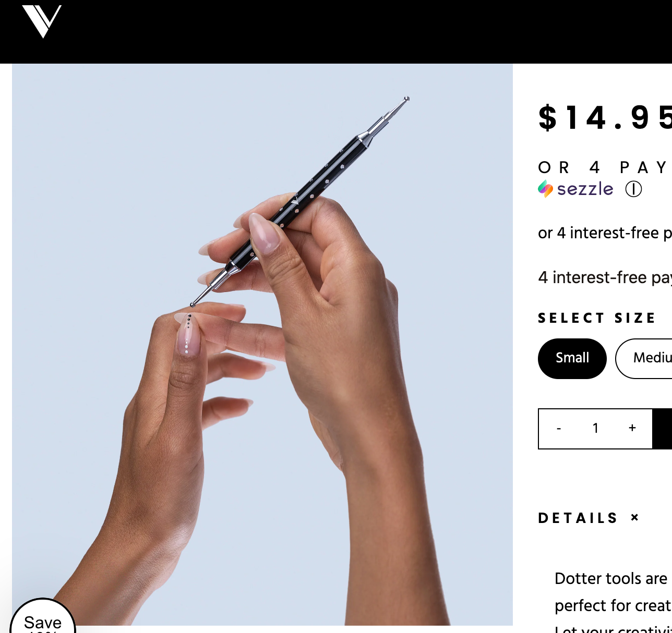Click the dotting tool product image

[x=262, y=344]
